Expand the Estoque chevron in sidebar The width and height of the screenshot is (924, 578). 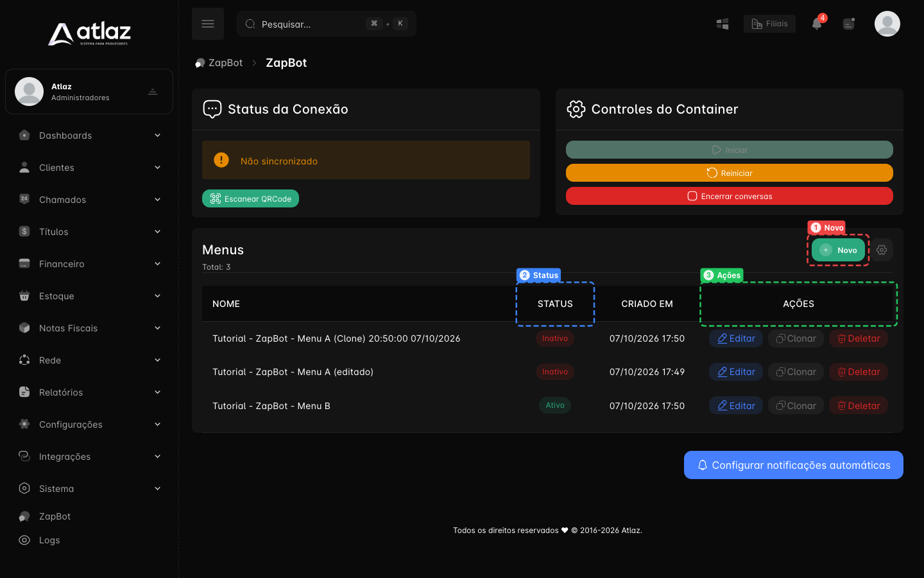click(x=157, y=295)
